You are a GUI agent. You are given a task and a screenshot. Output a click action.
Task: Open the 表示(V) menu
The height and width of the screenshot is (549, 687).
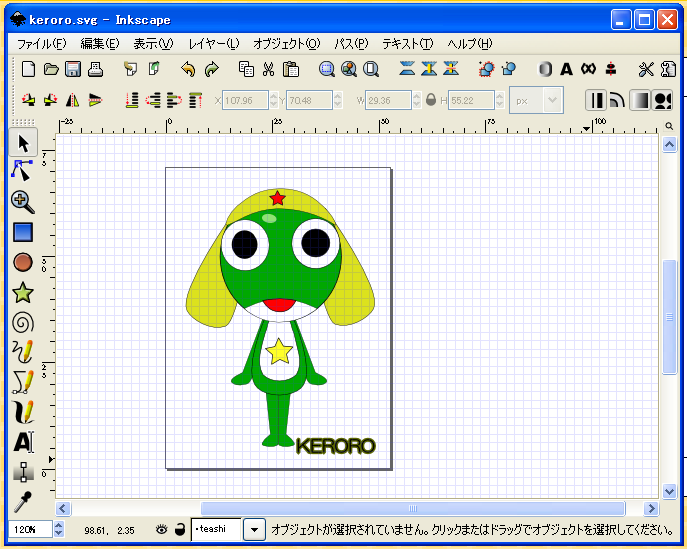(x=153, y=44)
